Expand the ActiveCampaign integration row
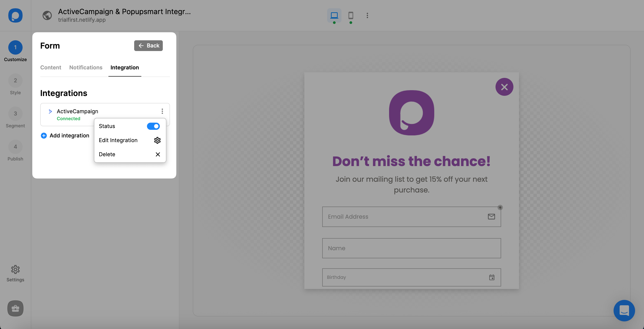644x329 pixels. coord(50,111)
